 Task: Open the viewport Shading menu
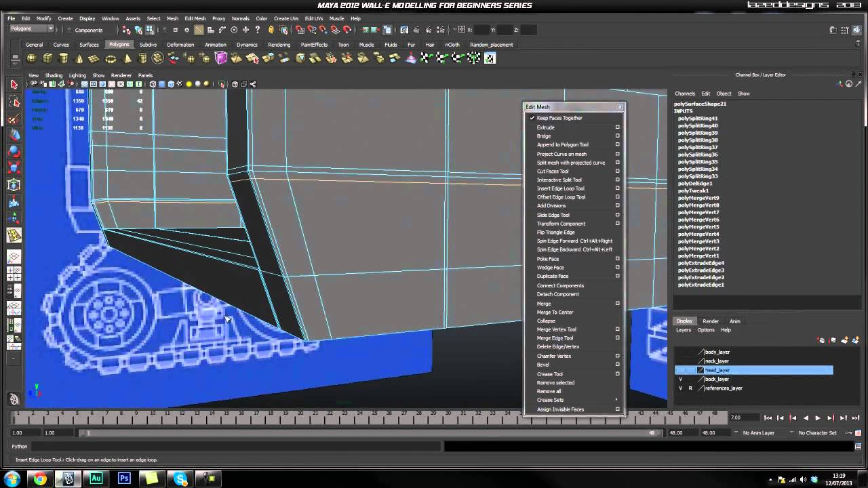(54, 75)
